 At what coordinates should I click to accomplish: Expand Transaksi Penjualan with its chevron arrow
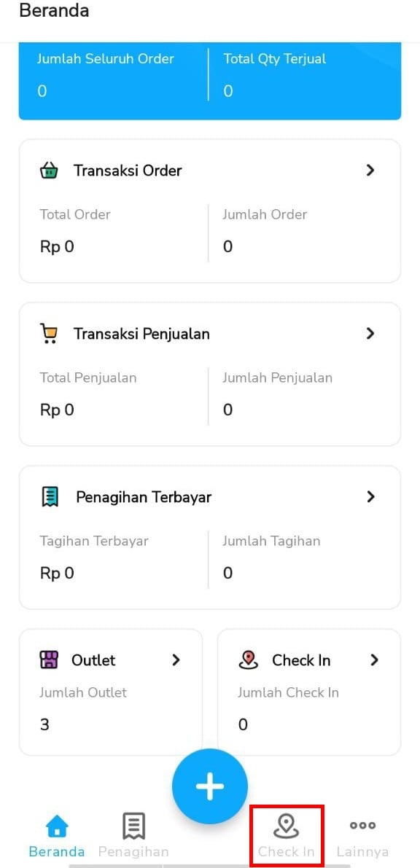coord(370,334)
